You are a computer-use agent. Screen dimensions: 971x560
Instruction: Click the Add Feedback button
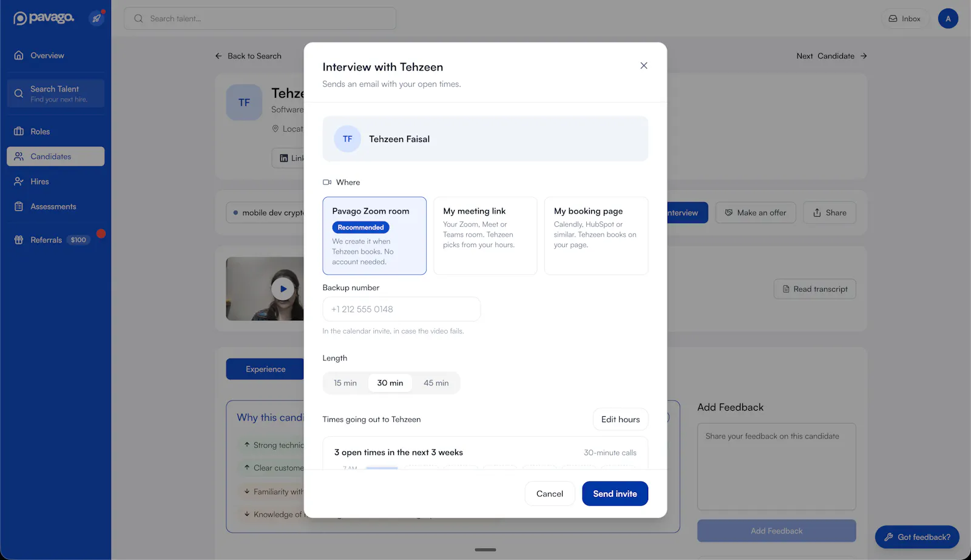click(776, 531)
